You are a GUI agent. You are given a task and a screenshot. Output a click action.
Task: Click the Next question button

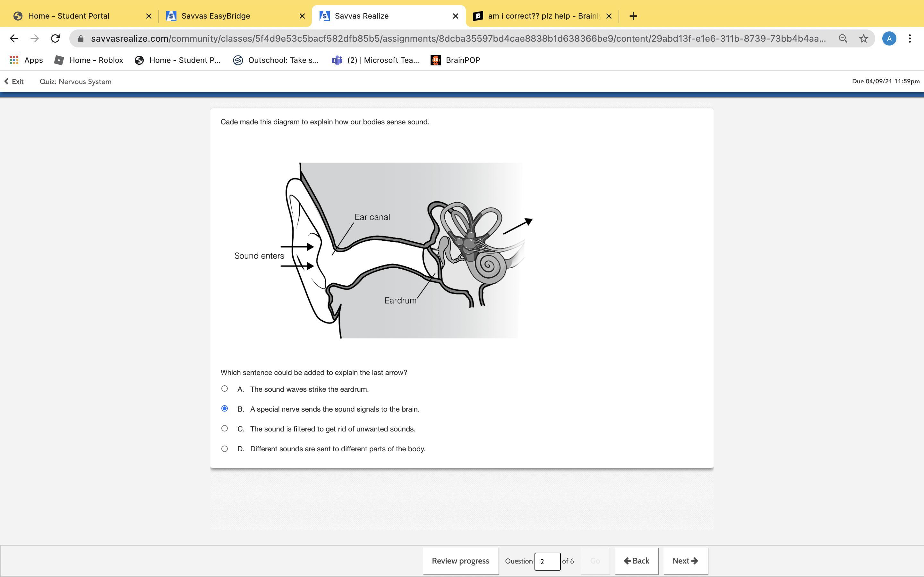[685, 561]
